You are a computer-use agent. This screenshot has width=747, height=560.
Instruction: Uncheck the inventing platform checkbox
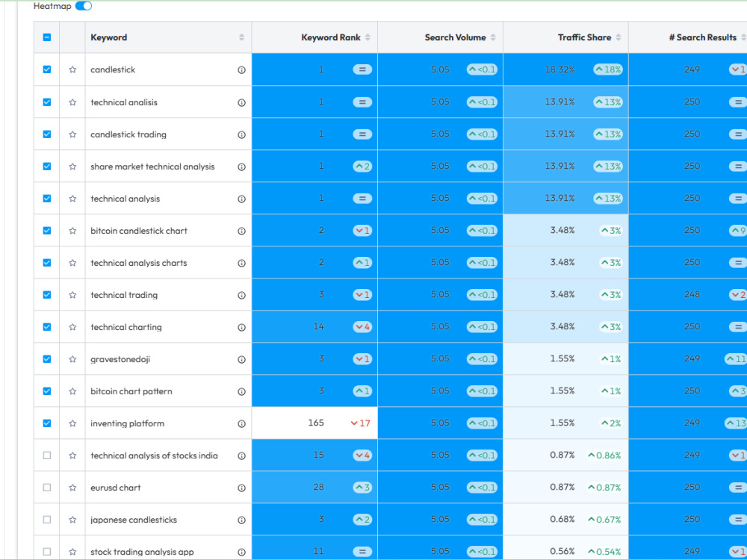coord(46,423)
